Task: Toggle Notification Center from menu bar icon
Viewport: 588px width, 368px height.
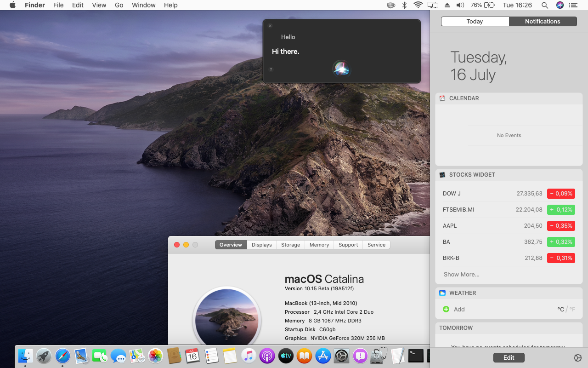Action: click(573, 5)
